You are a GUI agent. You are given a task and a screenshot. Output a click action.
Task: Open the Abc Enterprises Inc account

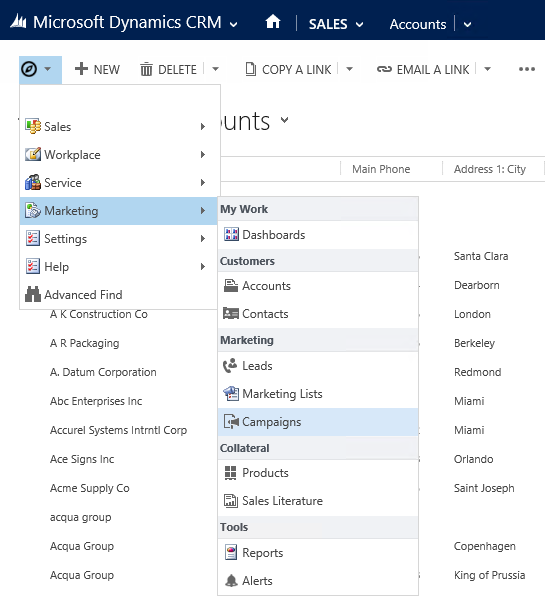96,401
